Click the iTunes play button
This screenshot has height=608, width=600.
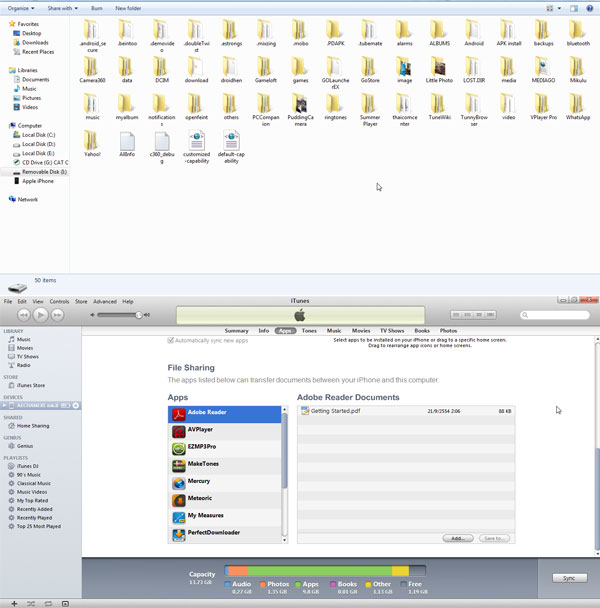coord(40,315)
